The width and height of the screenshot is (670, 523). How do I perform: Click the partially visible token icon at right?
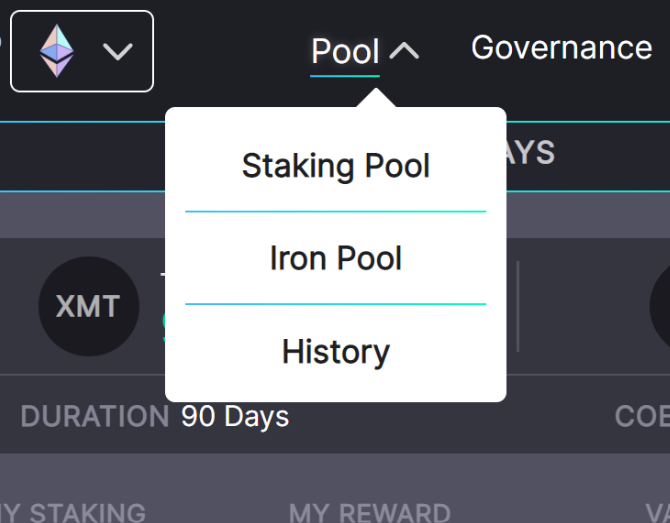click(660, 306)
